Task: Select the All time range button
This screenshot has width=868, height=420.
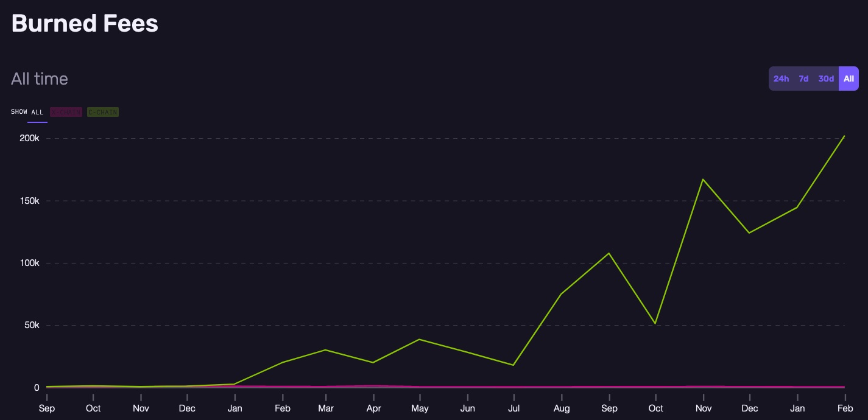Action: pyautogui.click(x=849, y=79)
